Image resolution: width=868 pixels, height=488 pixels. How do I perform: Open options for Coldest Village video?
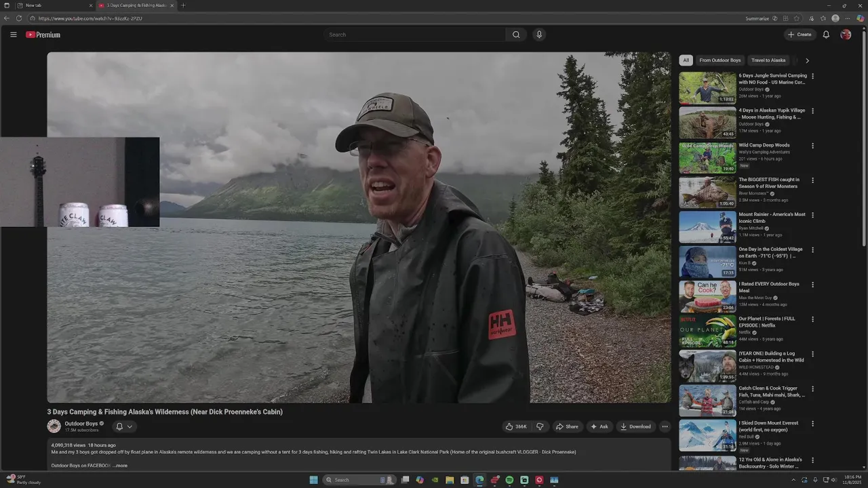click(x=812, y=249)
